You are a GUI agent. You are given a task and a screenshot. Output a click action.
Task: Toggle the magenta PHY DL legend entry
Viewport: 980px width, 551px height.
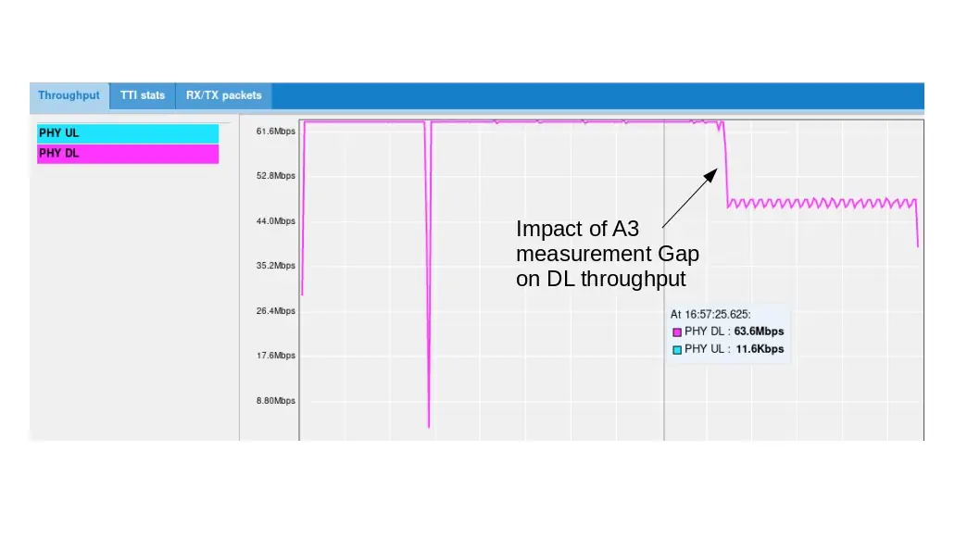pos(128,154)
